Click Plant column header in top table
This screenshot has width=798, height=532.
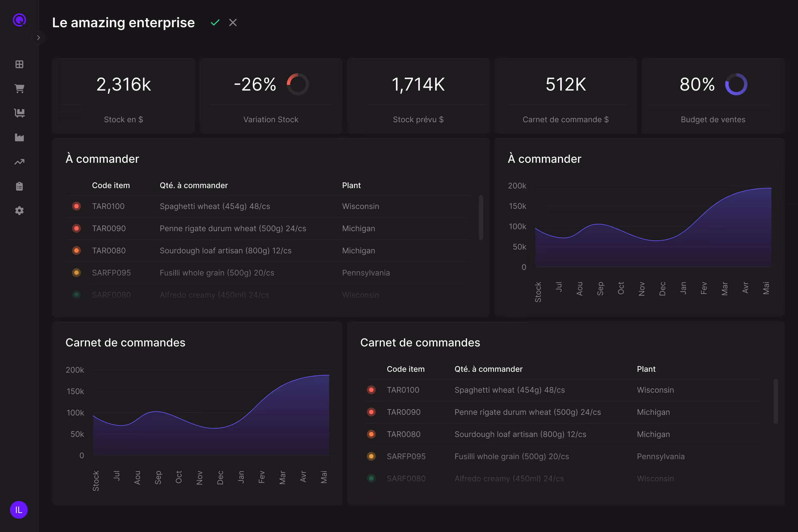tap(351, 185)
